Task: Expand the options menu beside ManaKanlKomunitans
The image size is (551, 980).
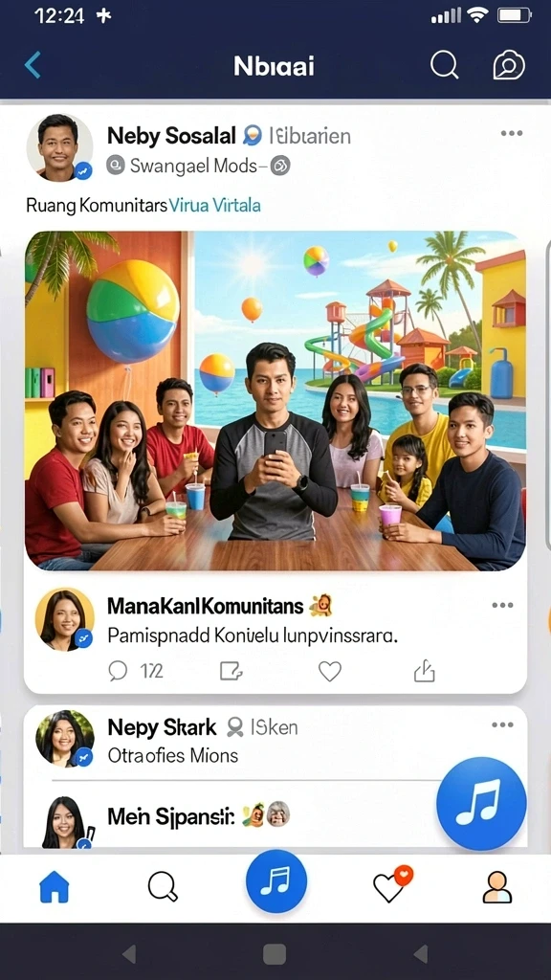Action: 502,605
